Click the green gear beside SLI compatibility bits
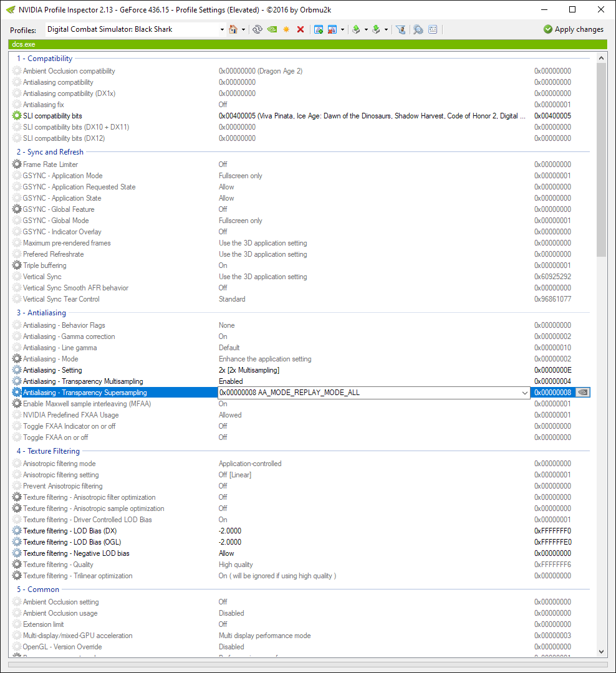The width and height of the screenshot is (616, 673). pyautogui.click(x=17, y=115)
